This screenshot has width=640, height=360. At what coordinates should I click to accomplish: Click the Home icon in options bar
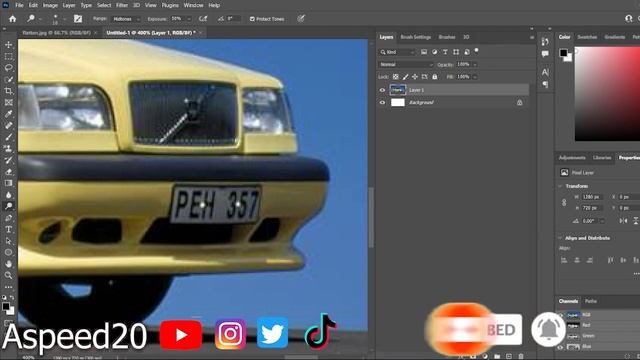pyautogui.click(x=13, y=19)
